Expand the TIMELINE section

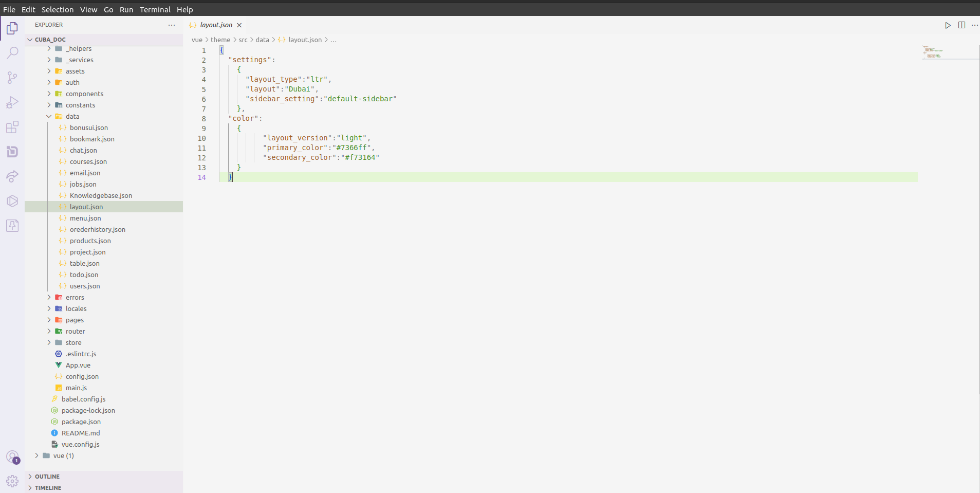tap(48, 488)
